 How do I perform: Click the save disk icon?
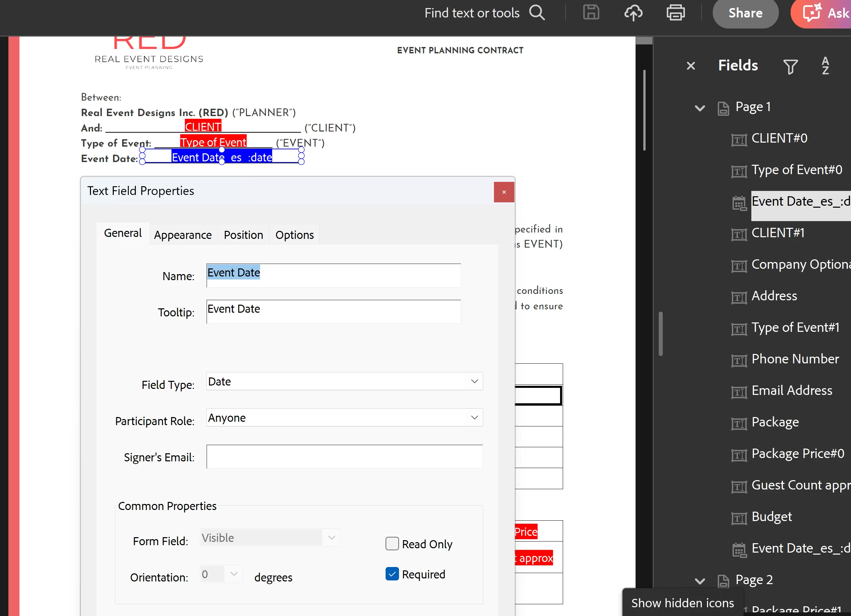pyautogui.click(x=591, y=12)
